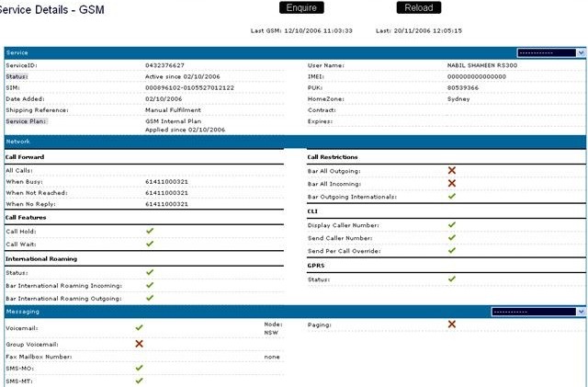Click the Service Plan label
This screenshot has width=588, height=387.
pyautogui.click(x=27, y=120)
